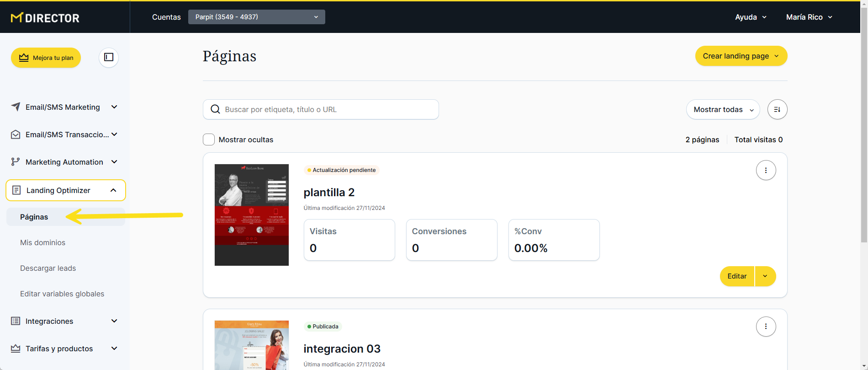Image resolution: width=868 pixels, height=370 pixels.
Task: Click the Integraciones list icon in sidebar
Action: tap(16, 321)
